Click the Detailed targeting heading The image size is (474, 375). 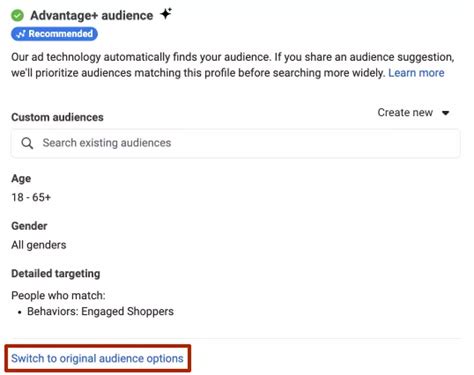pos(56,274)
